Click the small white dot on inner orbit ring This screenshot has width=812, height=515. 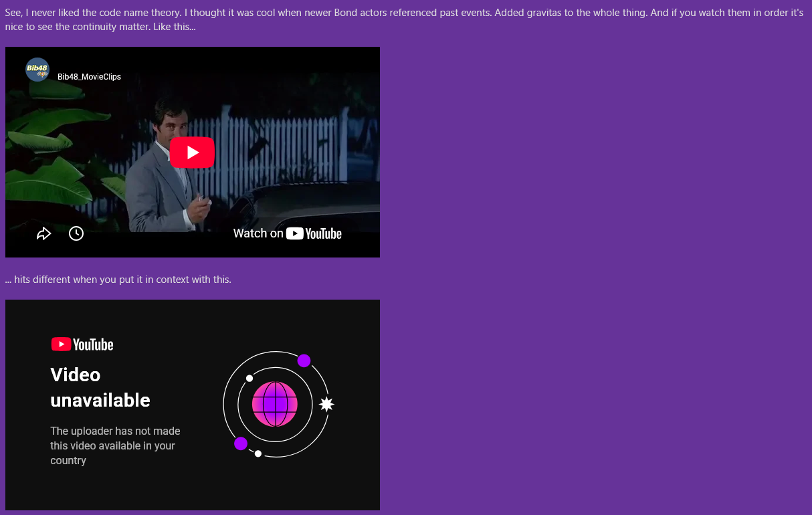[249, 379]
